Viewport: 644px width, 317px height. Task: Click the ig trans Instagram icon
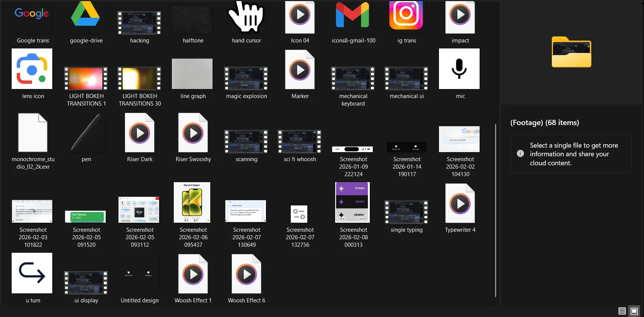pos(406,17)
